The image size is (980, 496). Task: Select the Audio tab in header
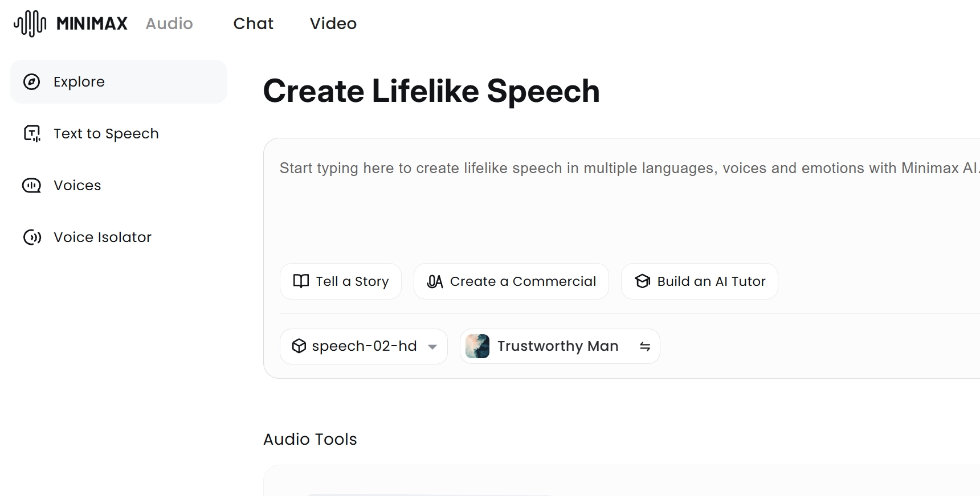tap(169, 23)
